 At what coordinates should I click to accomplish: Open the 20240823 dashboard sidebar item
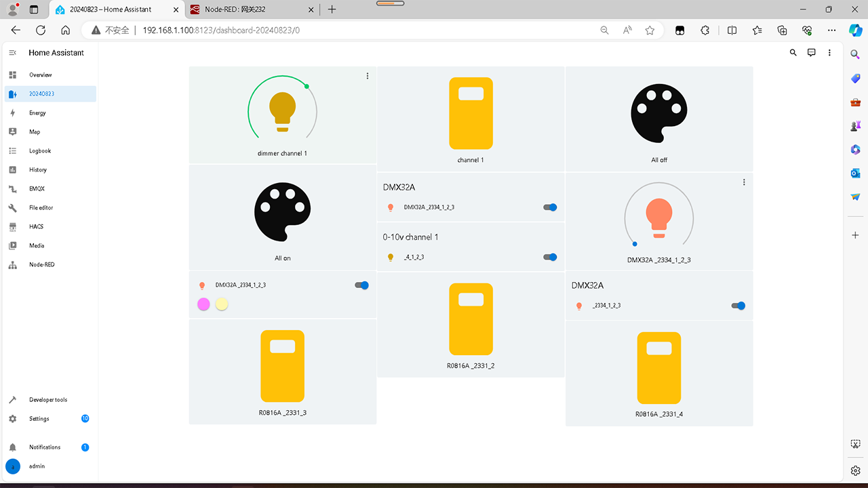pos(50,94)
